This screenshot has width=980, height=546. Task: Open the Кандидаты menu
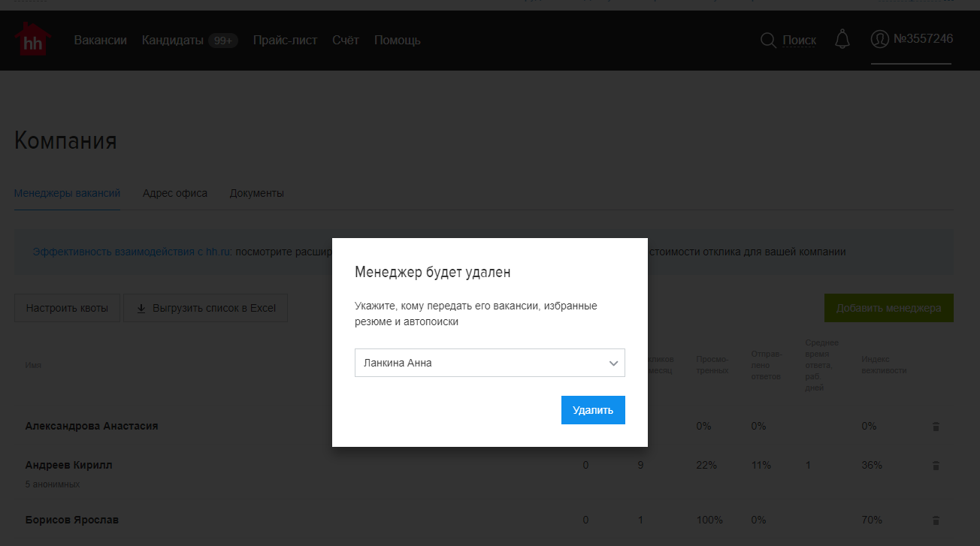pyautogui.click(x=173, y=40)
